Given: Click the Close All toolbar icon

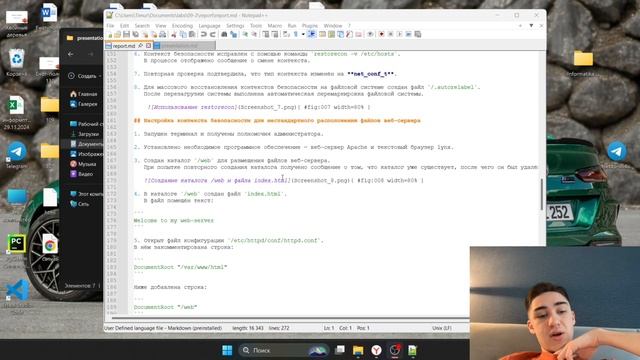Looking at the screenshot, I should point(154,34).
